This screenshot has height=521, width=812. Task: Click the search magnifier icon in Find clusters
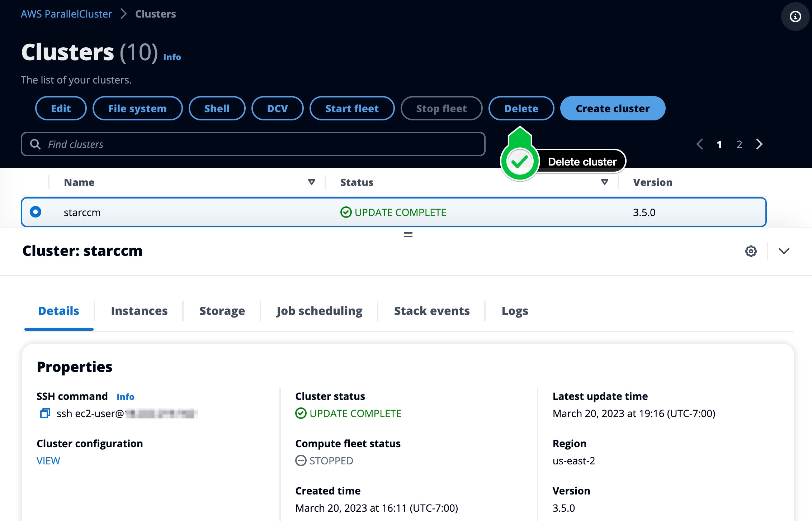pos(35,144)
